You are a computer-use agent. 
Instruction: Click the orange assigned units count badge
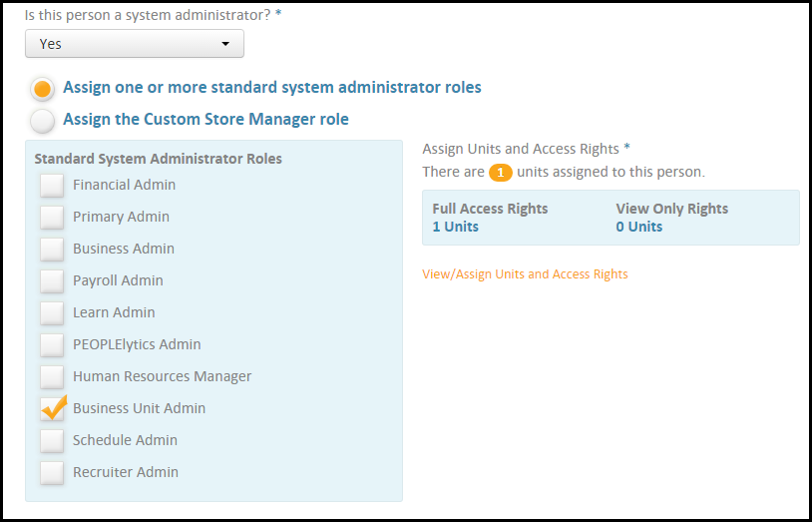[501, 172]
